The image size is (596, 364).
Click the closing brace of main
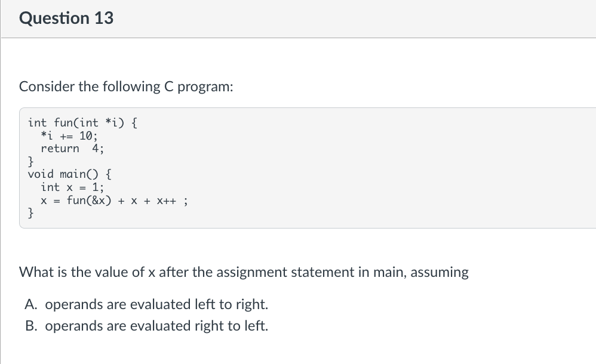click(x=31, y=213)
